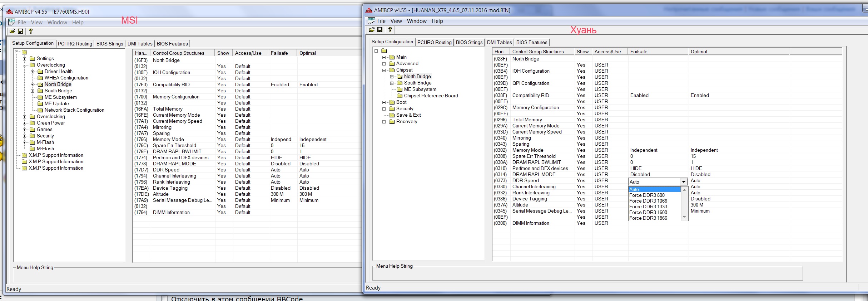Click the Boot folder icon in HUANAN tree
Image resolution: width=868 pixels, height=301 pixels.
[392, 102]
